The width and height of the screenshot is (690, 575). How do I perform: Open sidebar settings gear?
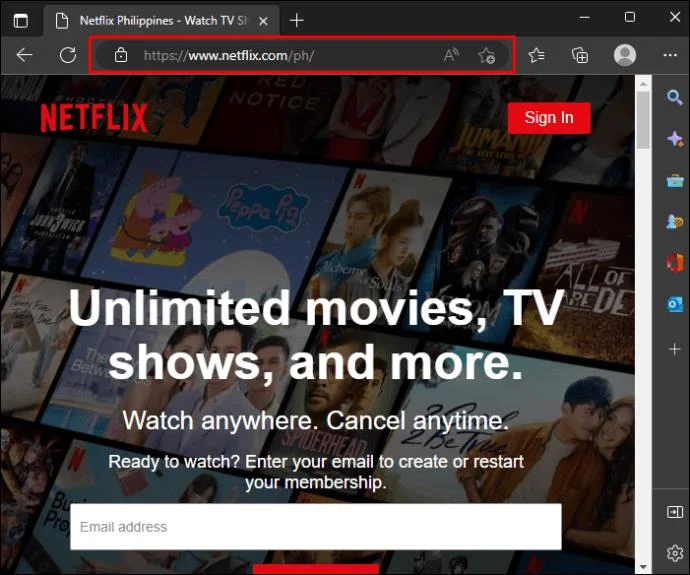(x=674, y=553)
